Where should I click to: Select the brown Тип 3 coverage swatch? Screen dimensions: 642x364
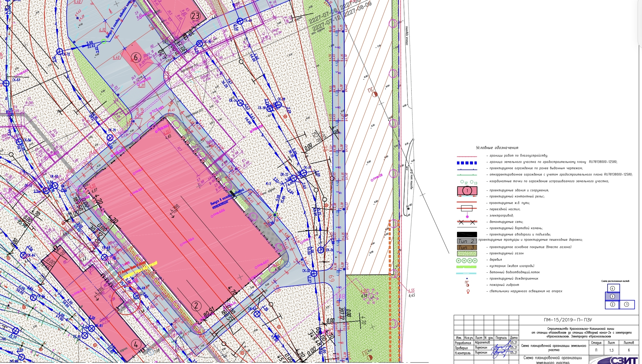[467, 247]
